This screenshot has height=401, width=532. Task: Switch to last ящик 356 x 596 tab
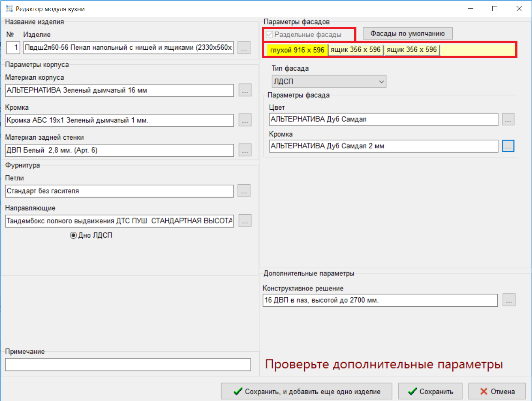pyautogui.click(x=412, y=50)
